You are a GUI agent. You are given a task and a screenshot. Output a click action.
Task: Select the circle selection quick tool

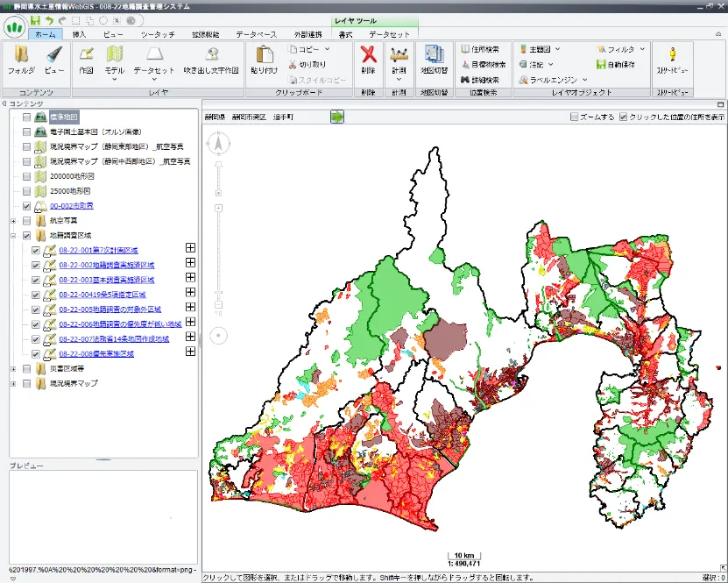pos(103,20)
